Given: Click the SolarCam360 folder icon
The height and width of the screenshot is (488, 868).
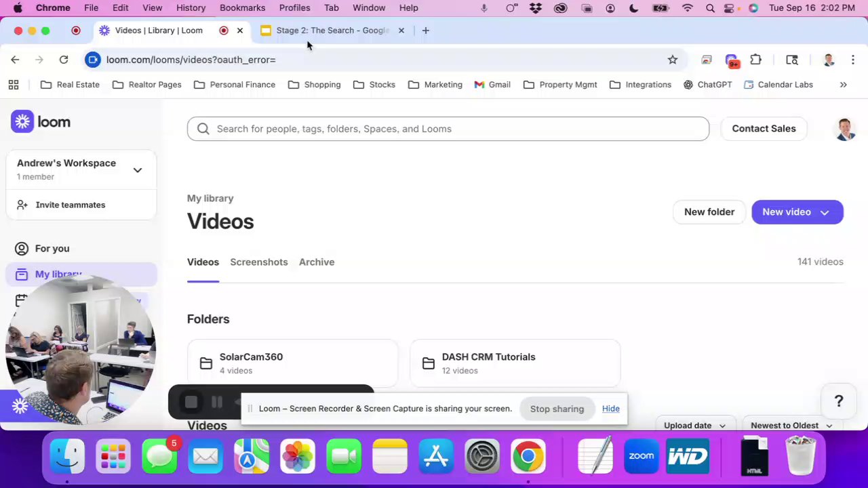Looking at the screenshot, I should pos(206,363).
